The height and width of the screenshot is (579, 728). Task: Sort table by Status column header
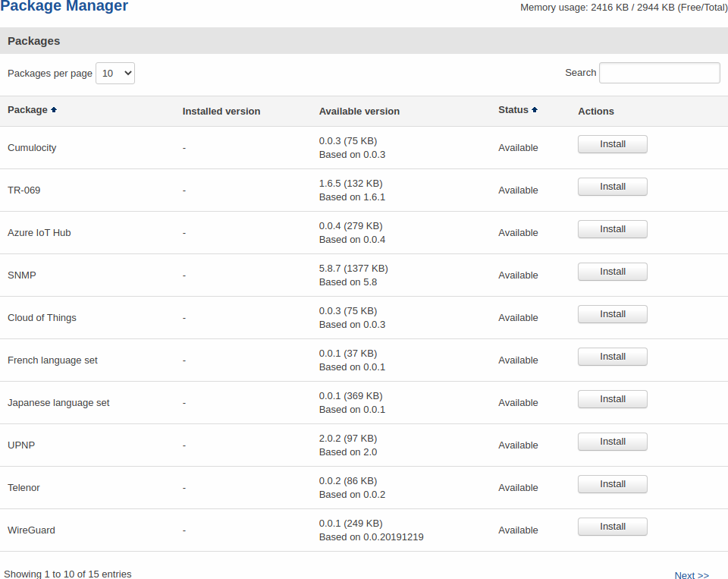(x=513, y=110)
